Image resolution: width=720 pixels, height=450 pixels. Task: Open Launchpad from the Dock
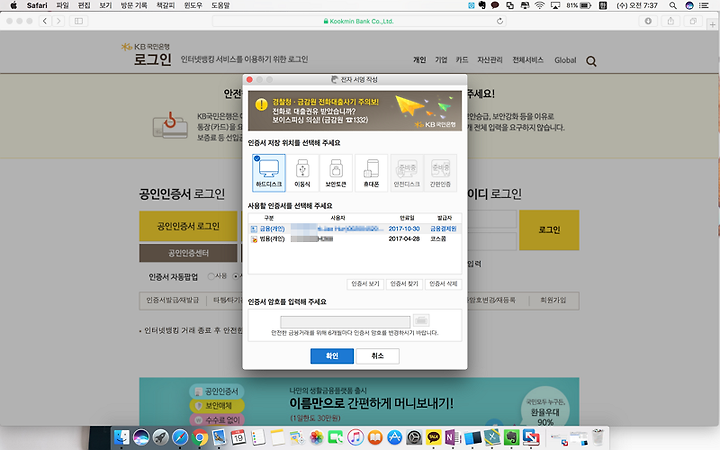pyautogui.click(x=161, y=437)
